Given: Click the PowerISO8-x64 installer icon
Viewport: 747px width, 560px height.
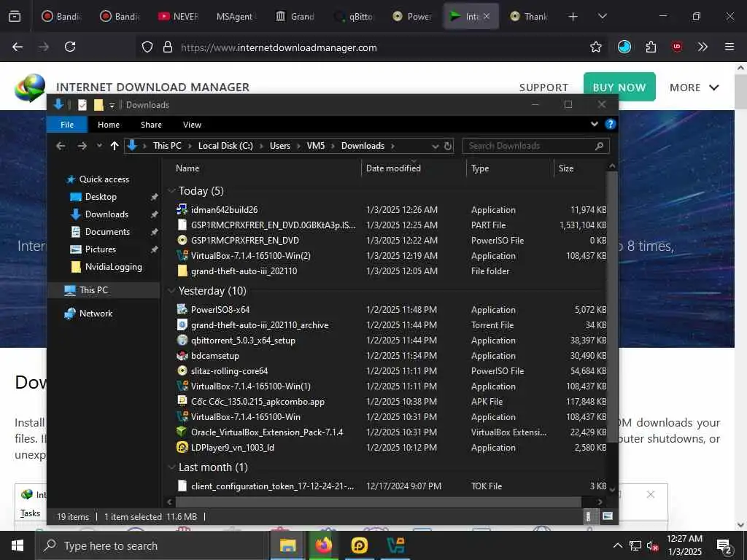Looking at the screenshot, I should coord(182,309).
